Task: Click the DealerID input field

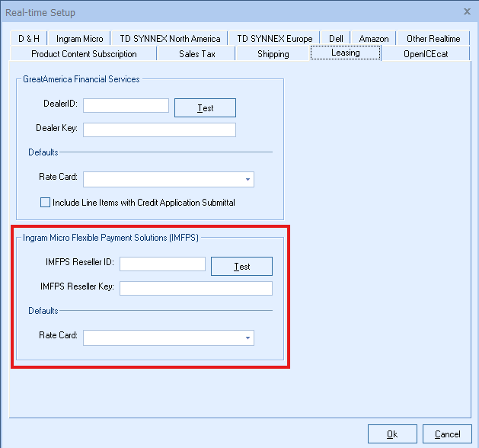Action: 126,105
